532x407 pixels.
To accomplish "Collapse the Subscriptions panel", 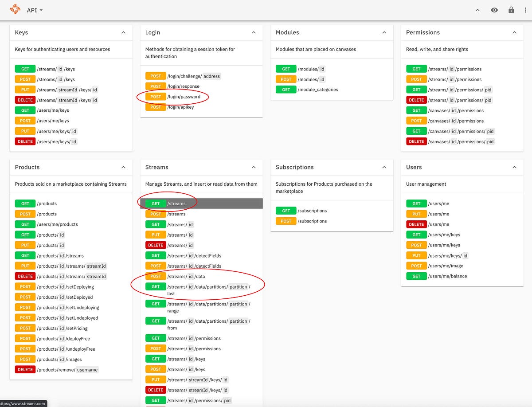I will coord(384,168).
